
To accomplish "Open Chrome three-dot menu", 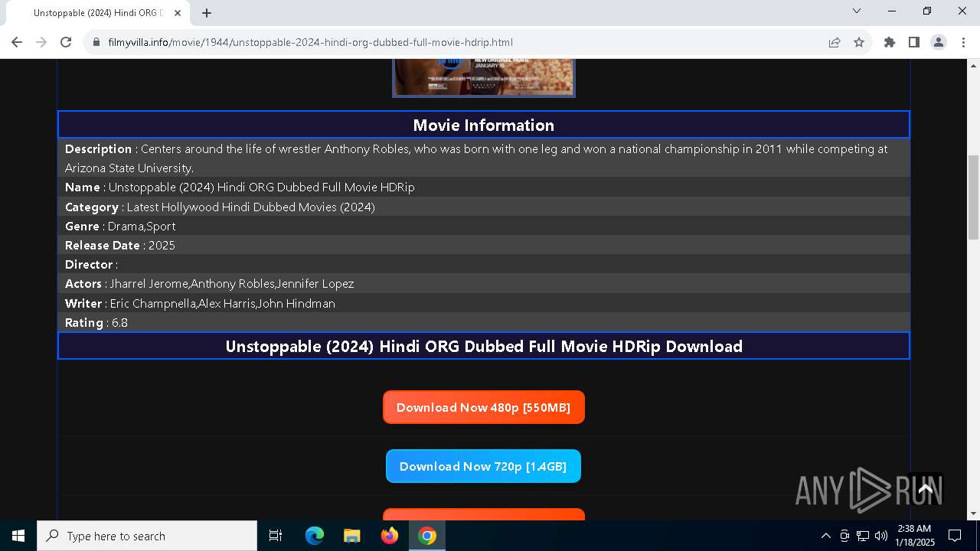I will [x=963, y=42].
